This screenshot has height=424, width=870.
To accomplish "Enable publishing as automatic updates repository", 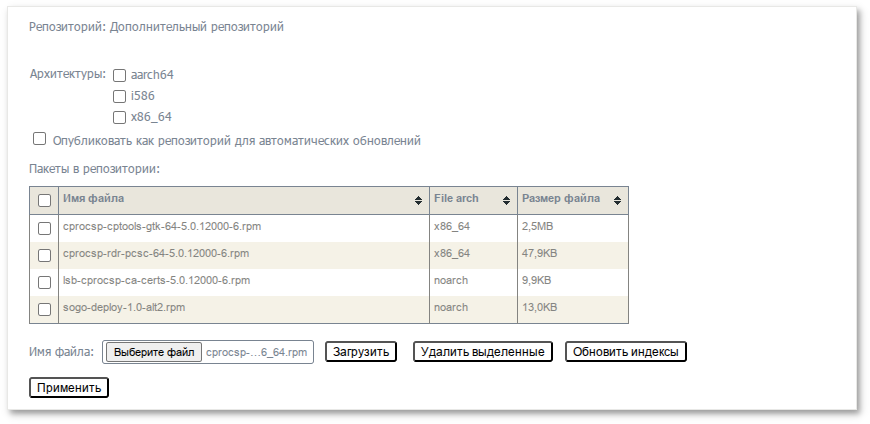I will pyautogui.click(x=40, y=139).
